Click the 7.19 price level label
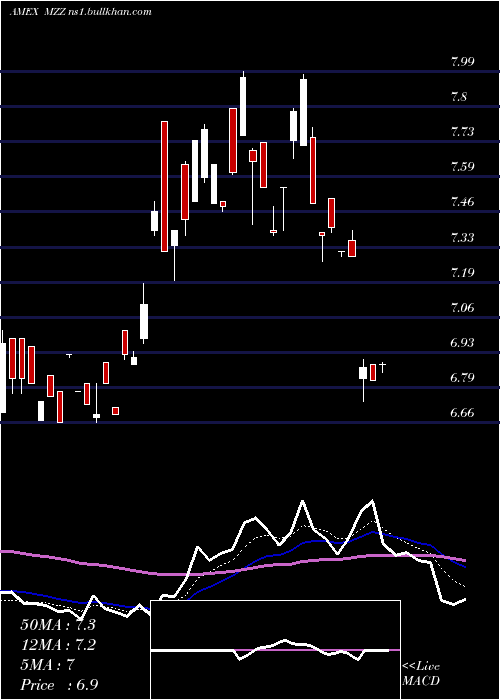The height and width of the screenshot is (700, 500). pyautogui.click(x=462, y=272)
